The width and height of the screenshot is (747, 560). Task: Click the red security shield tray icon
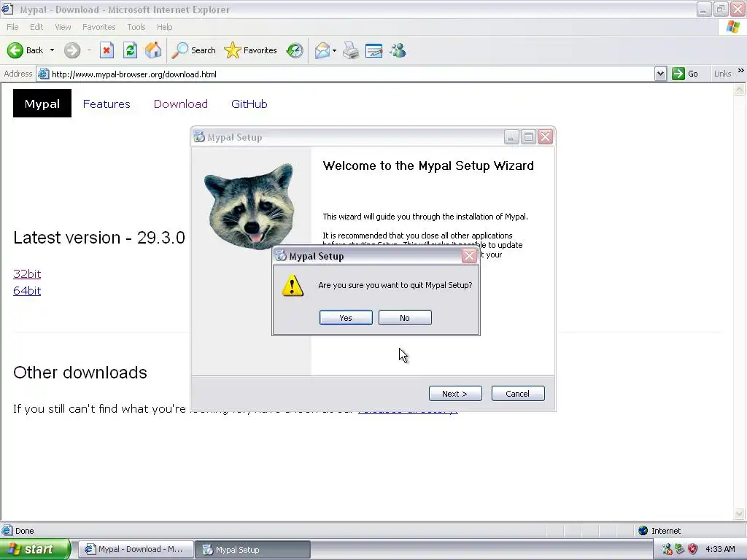693,549
